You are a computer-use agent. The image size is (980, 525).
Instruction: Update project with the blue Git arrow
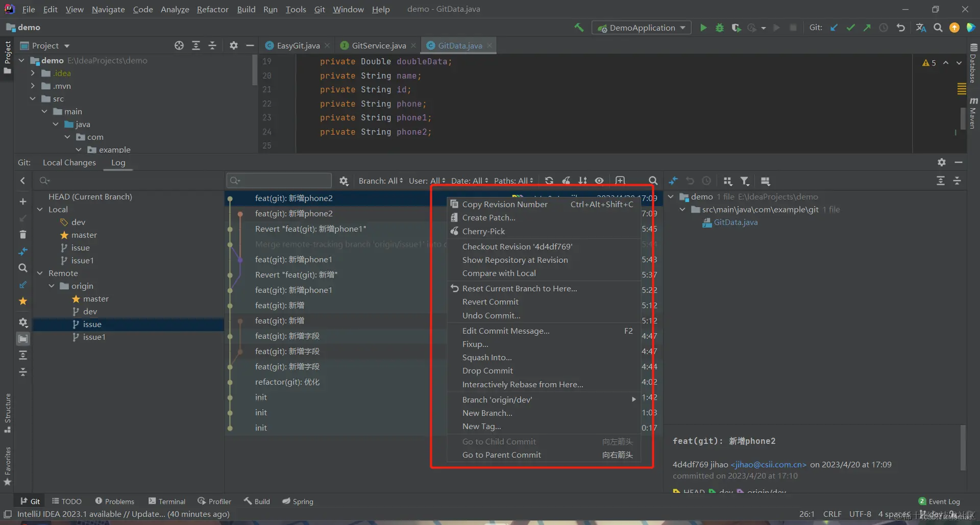834,28
